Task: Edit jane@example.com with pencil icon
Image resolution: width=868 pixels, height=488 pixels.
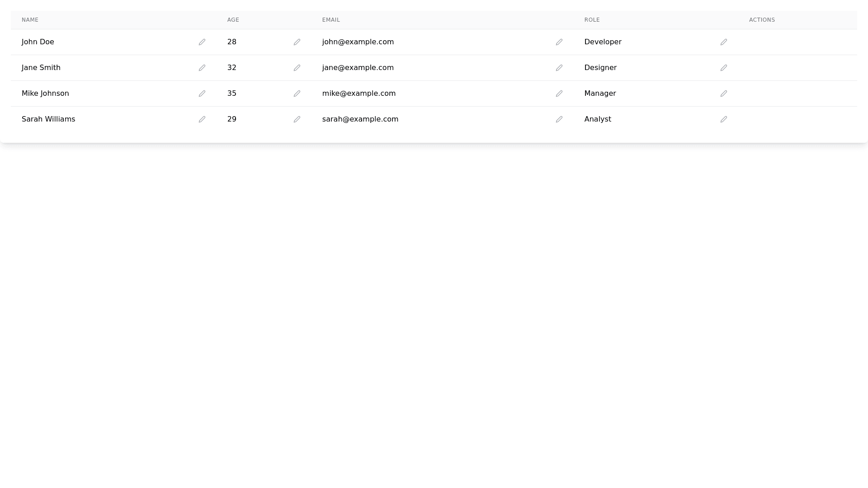Action: tap(559, 68)
